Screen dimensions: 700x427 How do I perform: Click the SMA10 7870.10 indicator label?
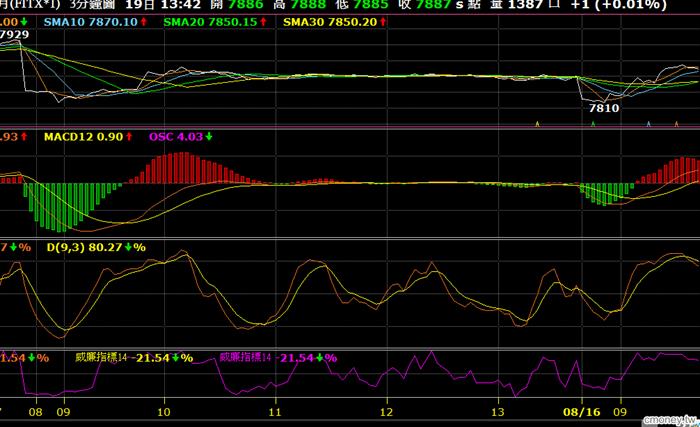click(x=96, y=22)
